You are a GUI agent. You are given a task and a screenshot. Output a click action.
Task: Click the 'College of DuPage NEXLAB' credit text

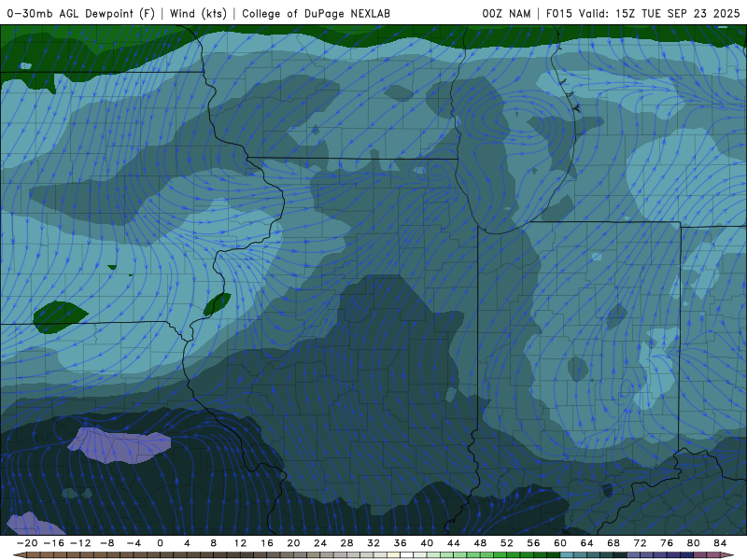pyautogui.click(x=316, y=13)
